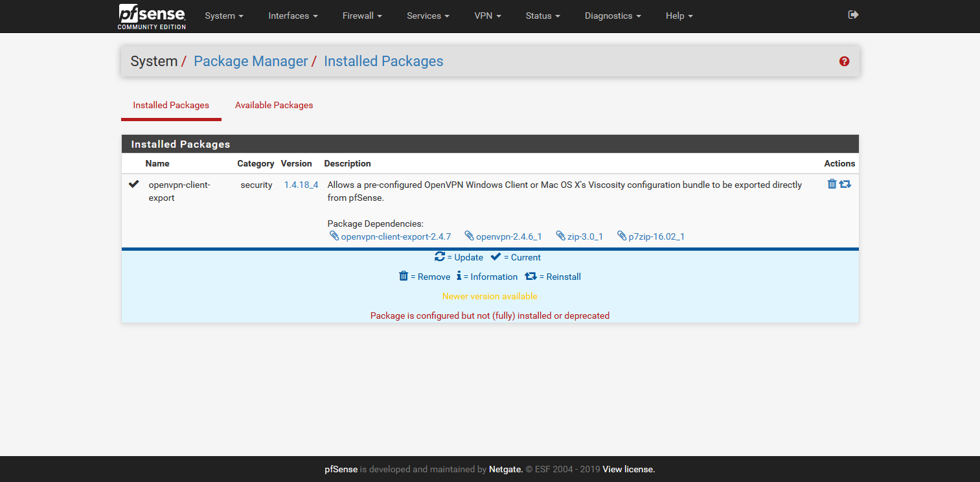Click the Package Dependencies label
This screenshot has width=980, height=482.
[376, 224]
